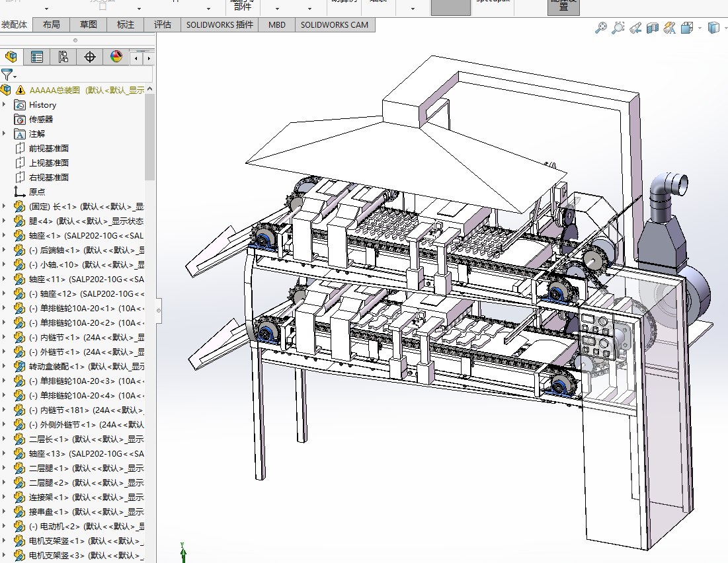728x563 pixels.
Task: Select the Zoom to Area tool
Action: 618,28
